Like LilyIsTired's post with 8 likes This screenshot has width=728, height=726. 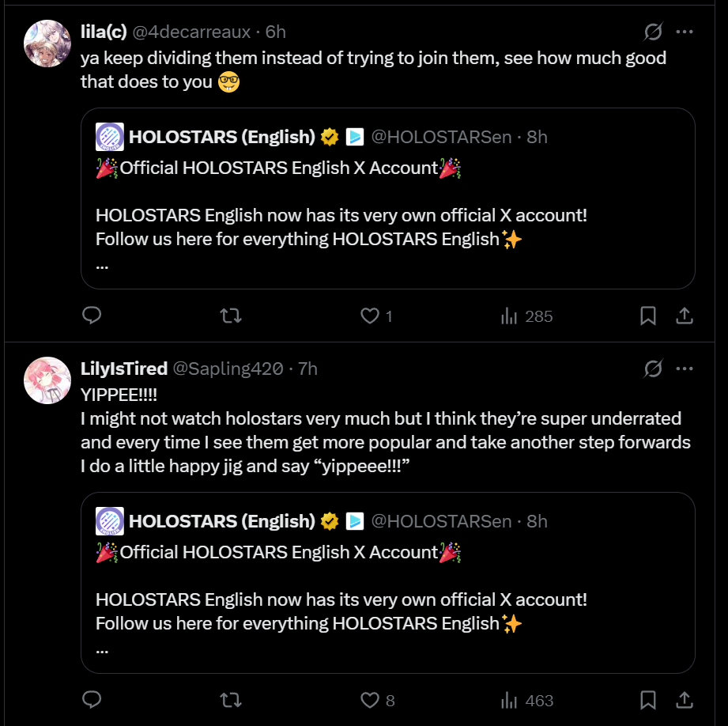(x=369, y=701)
